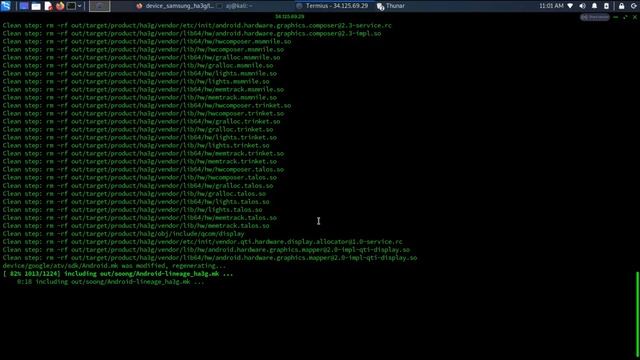The height and width of the screenshot is (360, 640).
Task: Click line ending with composer@2.3-service.rc
Action: coord(197,25)
